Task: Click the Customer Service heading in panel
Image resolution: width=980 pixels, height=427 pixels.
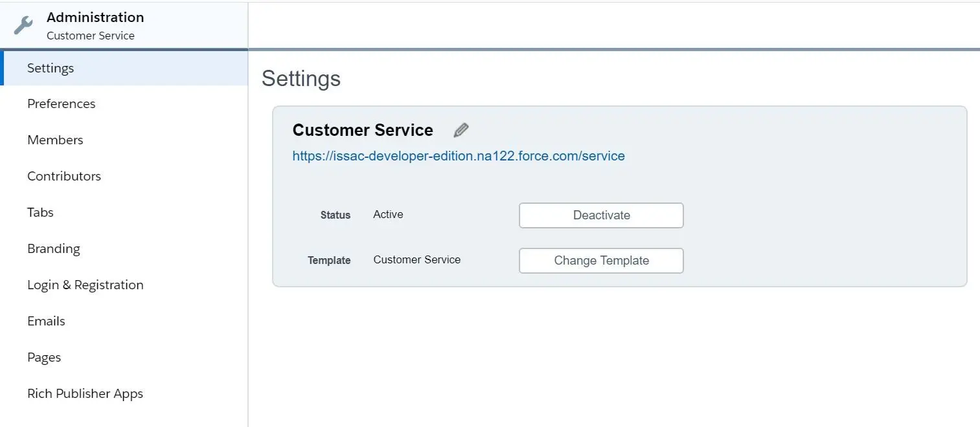Action: pos(363,130)
